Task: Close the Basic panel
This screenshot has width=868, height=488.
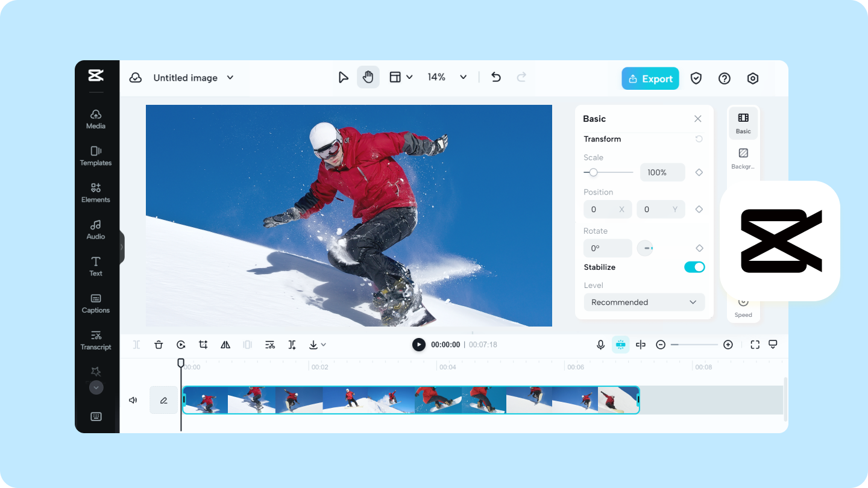Action: (698, 119)
